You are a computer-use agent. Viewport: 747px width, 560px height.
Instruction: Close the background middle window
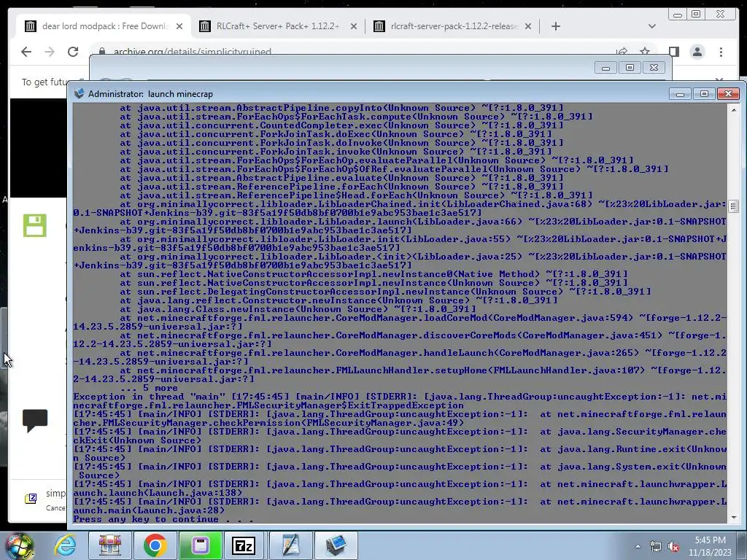tap(654, 68)
